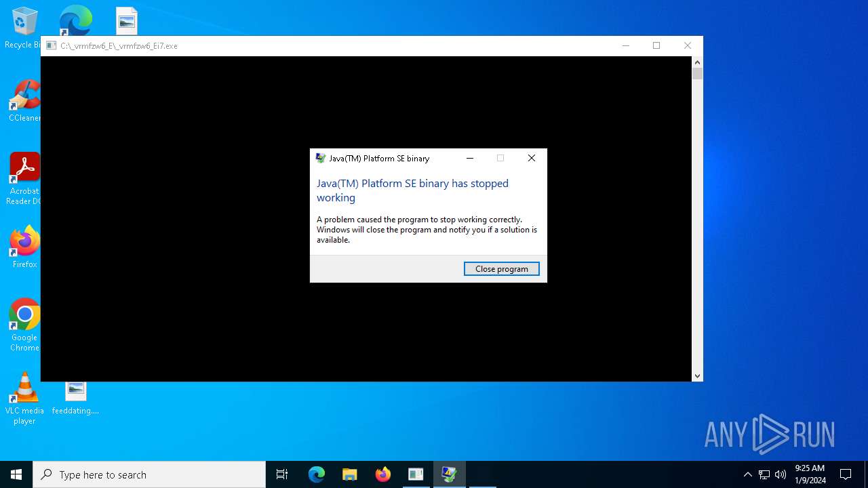Open Acrobat Reader DC desktop shortcut
868x488 pixels.
point(24,179)
